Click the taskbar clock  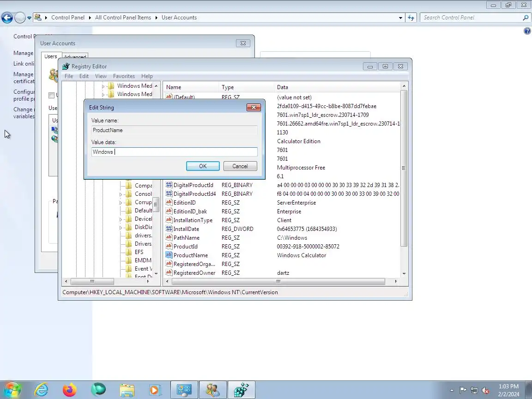point(508,390)
